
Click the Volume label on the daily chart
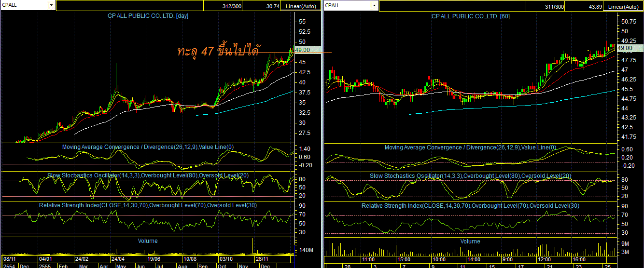148,241
